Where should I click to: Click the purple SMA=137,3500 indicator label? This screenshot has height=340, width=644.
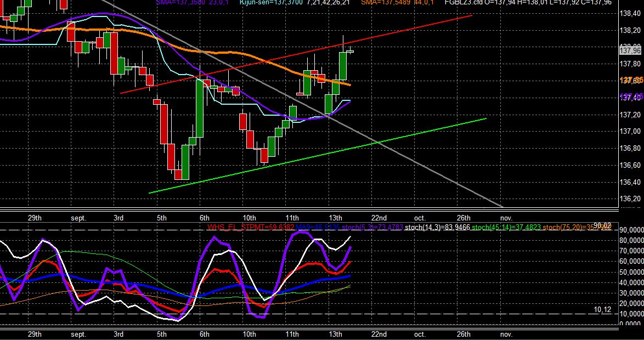[192, 2]
